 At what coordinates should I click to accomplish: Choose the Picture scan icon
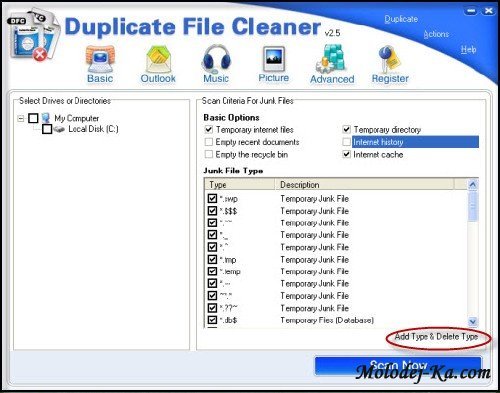click(x=274, y=59)
